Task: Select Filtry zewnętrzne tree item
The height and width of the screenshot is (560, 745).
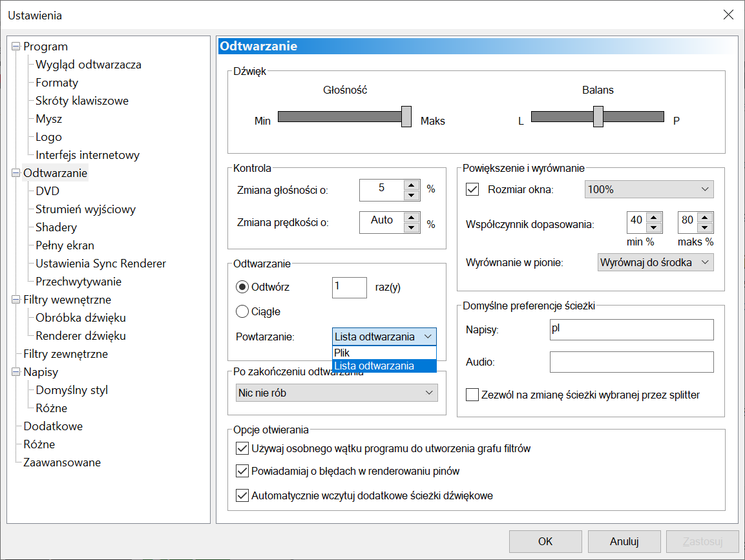Action: (65, 354)
